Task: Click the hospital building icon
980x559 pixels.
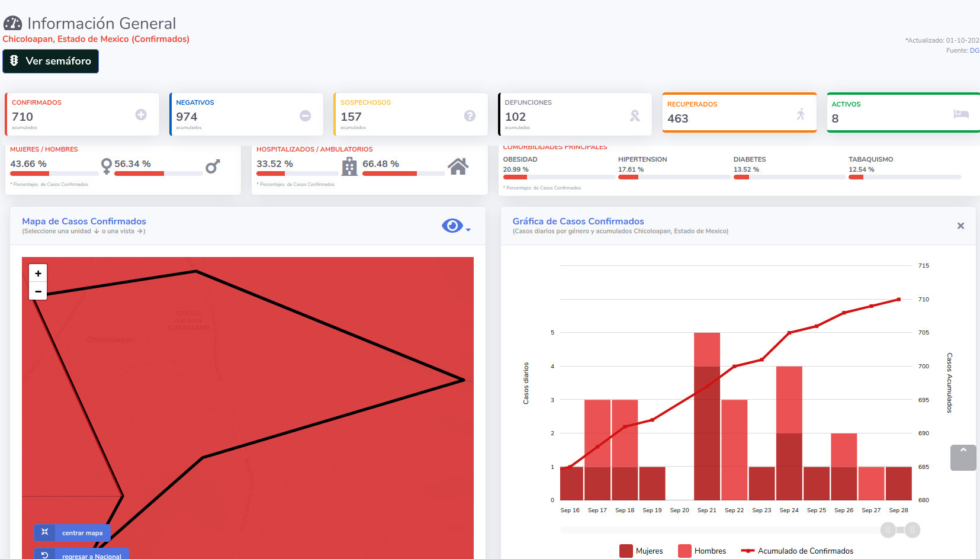Action: coord(349,166)
